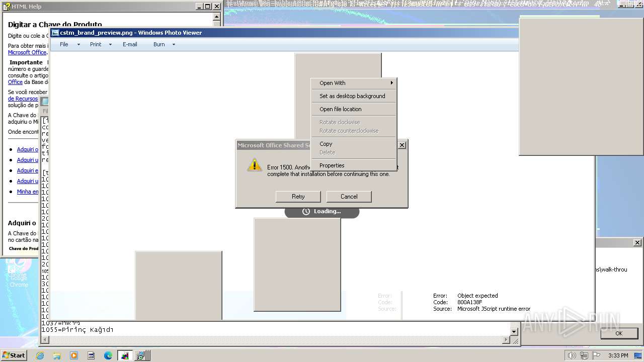
Task: Choose Set as desktop background
Action: click(x=354, y=96)
